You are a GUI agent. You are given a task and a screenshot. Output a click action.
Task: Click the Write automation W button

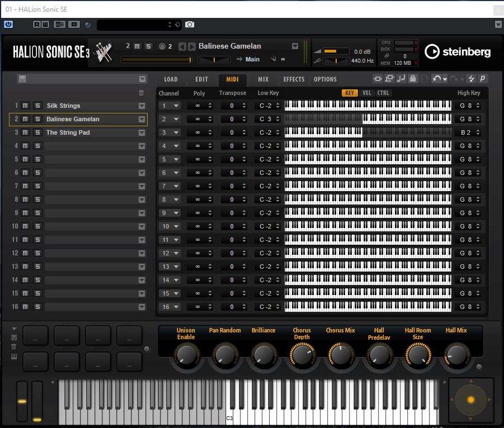pos(45,25)
